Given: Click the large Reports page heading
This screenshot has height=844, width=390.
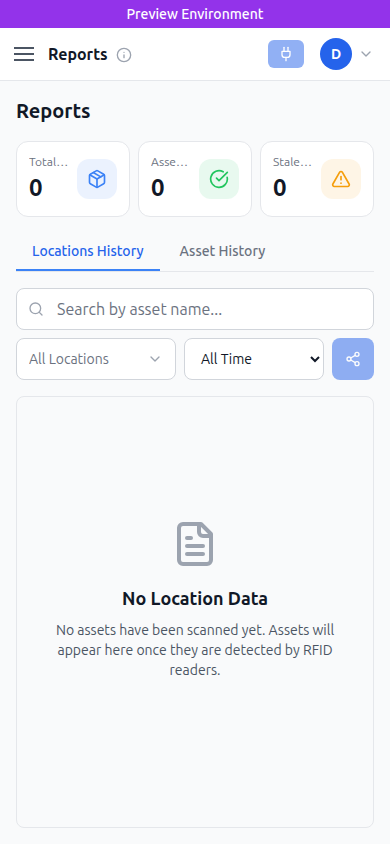Looking at the screenshot, I should (53, 111).
